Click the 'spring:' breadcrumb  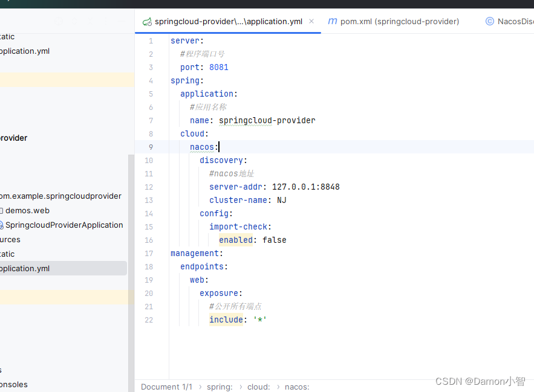pyautogui.click(x=220, y=387)
